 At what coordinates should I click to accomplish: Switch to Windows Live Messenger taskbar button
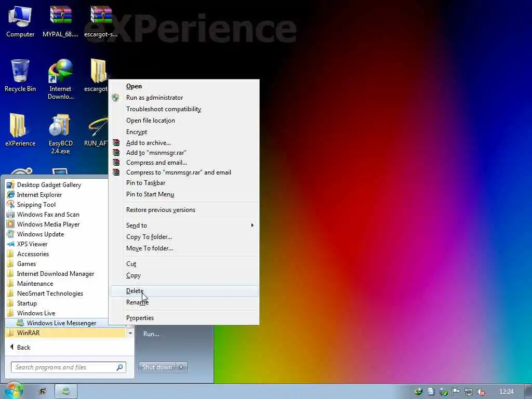(x=66, y=391)
